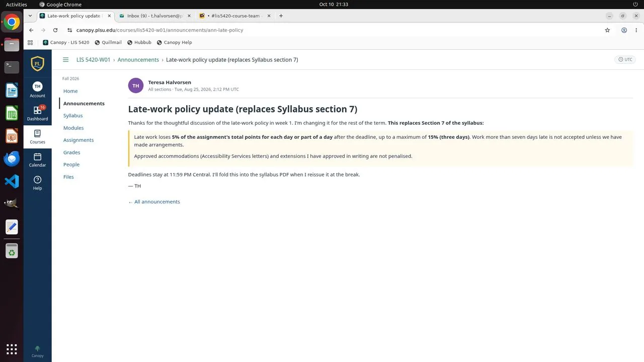
Task: Open Files in course navigation
Action: point(68,177)
